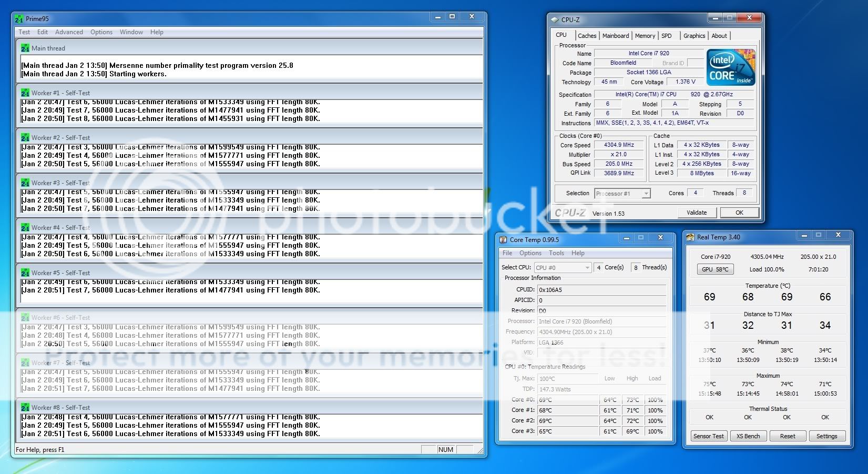Viewport: 868px width, 474px height.
Task: Minimize the Real Temp window
Action: click(x=803, y=236)
